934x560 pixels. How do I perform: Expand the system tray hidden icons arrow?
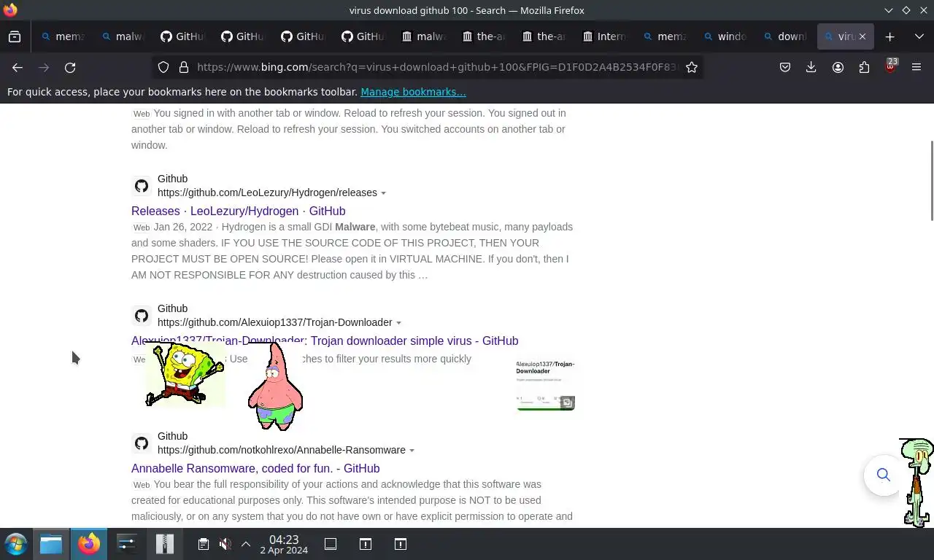pos(246,544)
